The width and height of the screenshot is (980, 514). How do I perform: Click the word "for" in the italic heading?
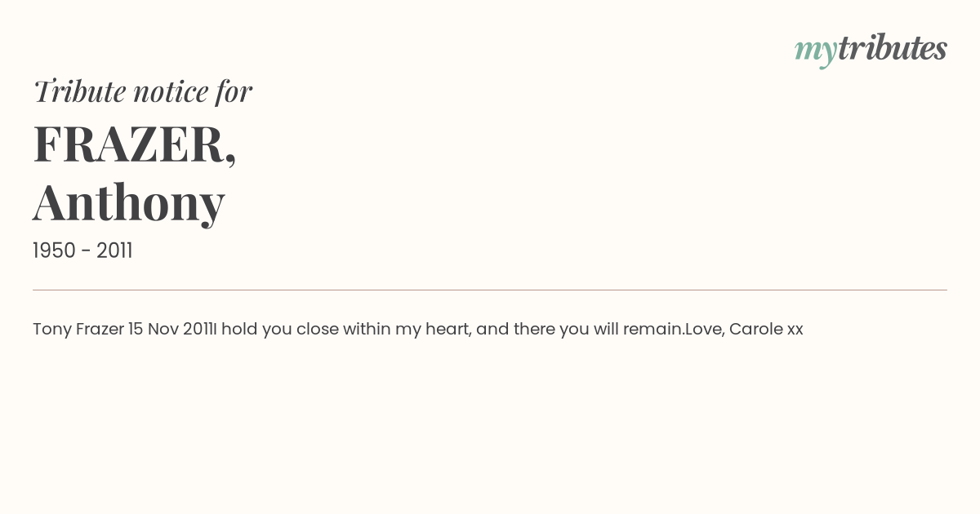point(234,91)
